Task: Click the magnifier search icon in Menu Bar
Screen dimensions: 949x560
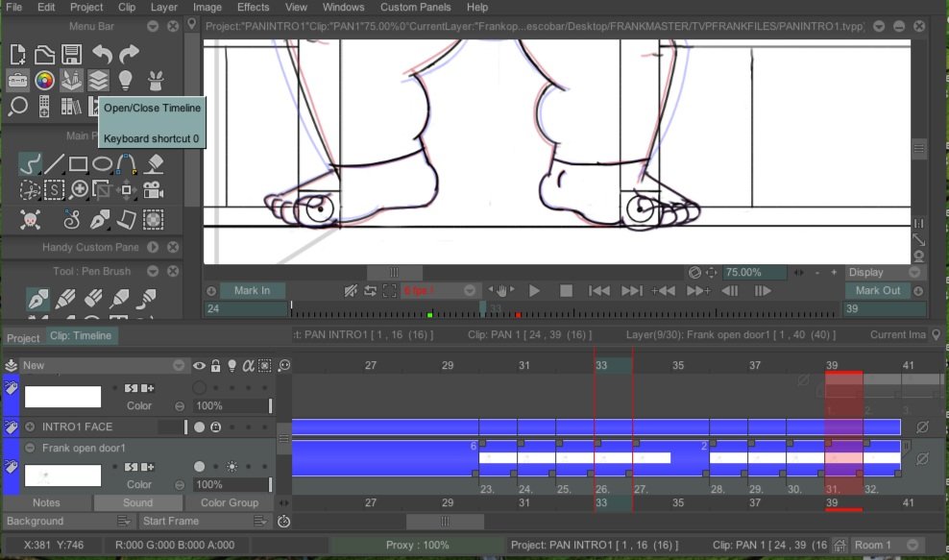Action: pos(18,106)
